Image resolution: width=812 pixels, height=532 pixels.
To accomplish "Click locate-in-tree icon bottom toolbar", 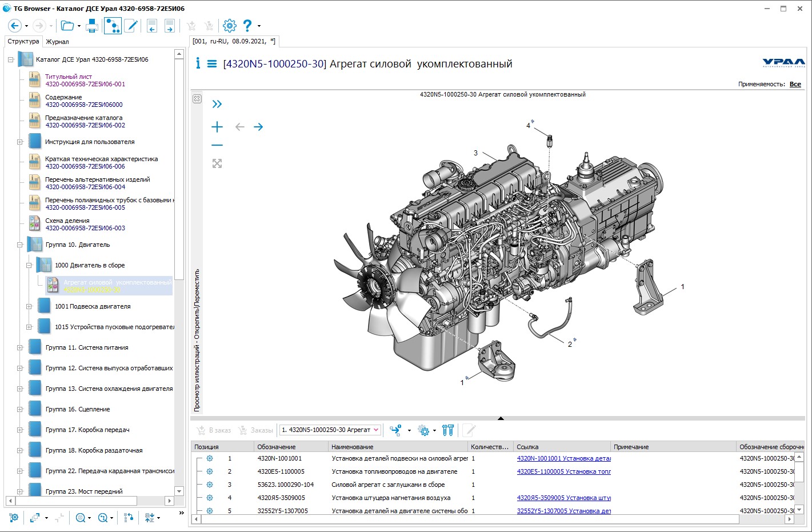I will click(129, 518).
